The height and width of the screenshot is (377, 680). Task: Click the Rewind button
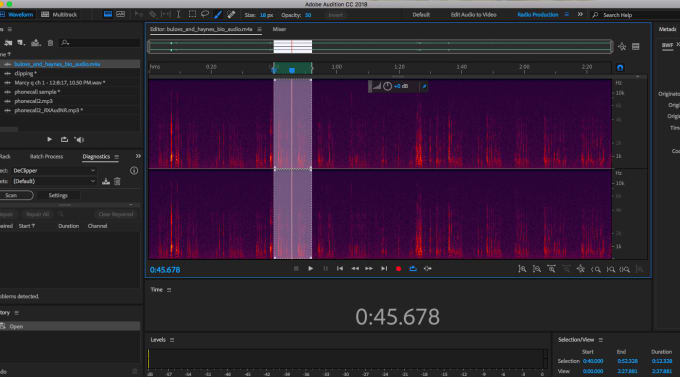(x=355, y=269)
